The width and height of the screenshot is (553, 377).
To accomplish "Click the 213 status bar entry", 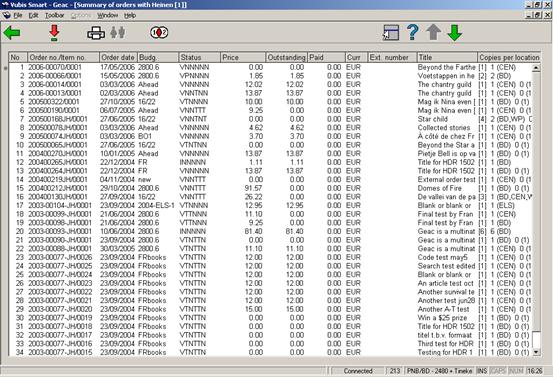I will tap(395, 371).
